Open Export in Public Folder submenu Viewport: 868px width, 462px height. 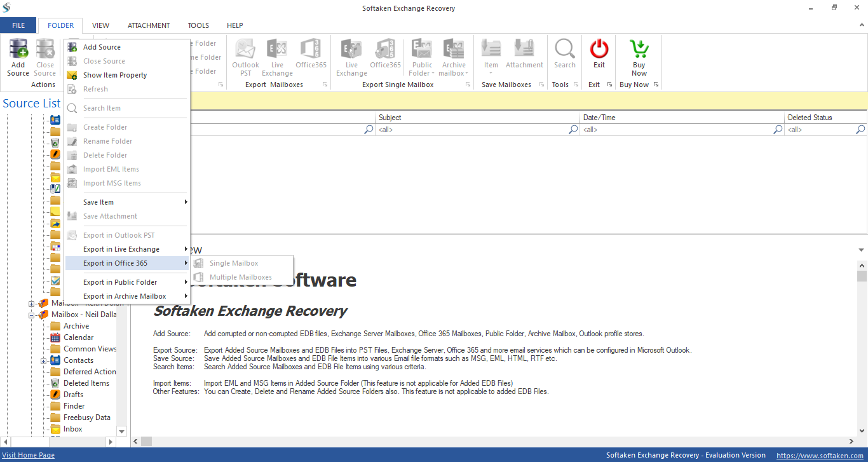point(127,282)
